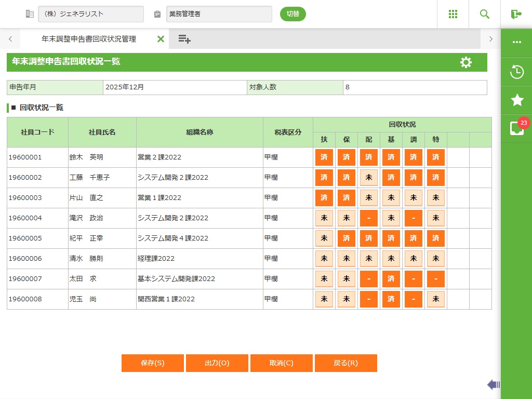
Task: Click the 保存(S) button
Action: (x=153, y=363)
